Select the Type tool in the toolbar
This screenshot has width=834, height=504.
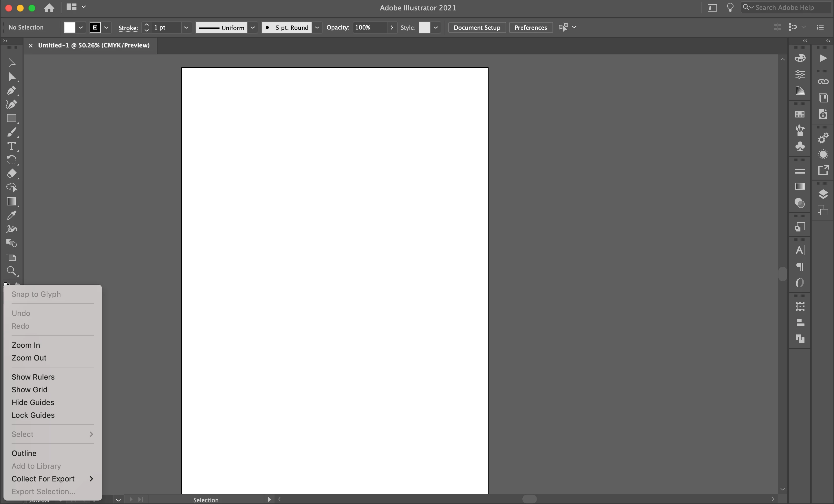(11, 146)
